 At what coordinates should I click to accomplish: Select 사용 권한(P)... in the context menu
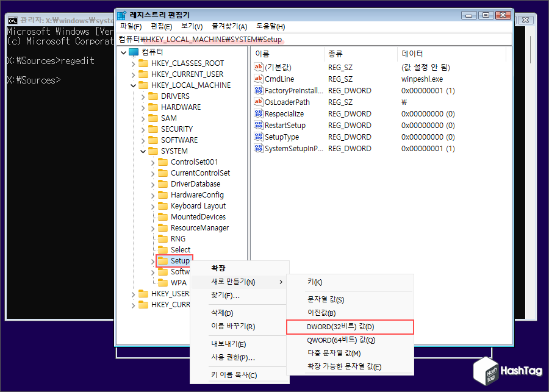point(239,357)
